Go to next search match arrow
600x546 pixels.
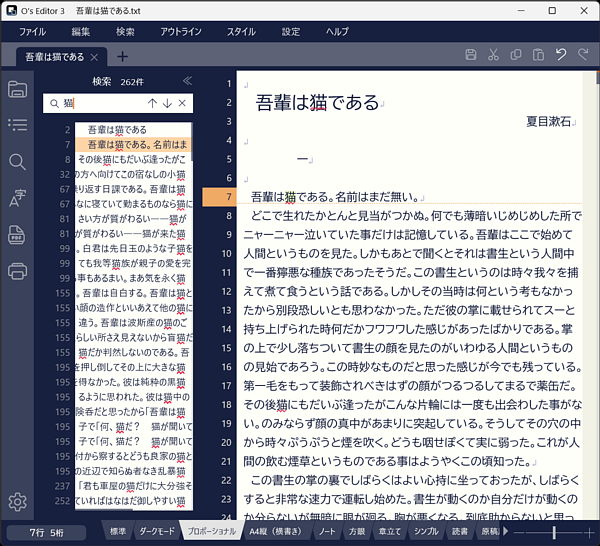tap(167, 103)
